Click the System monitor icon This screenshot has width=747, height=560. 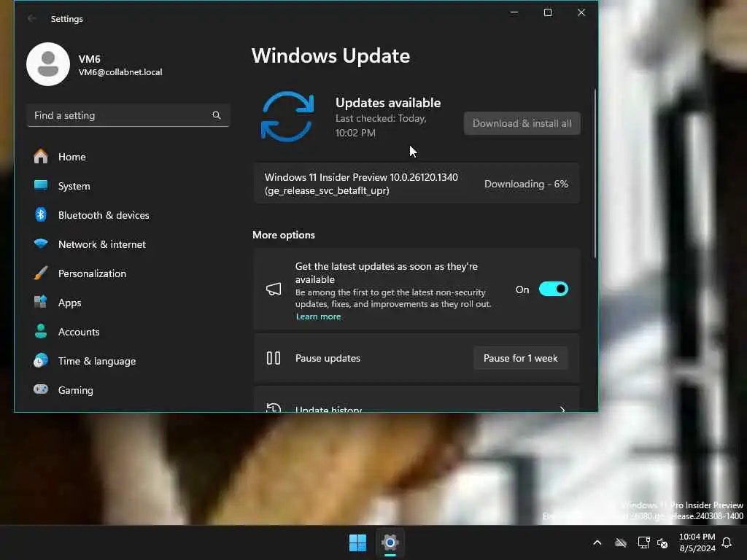tap(41, 185)
